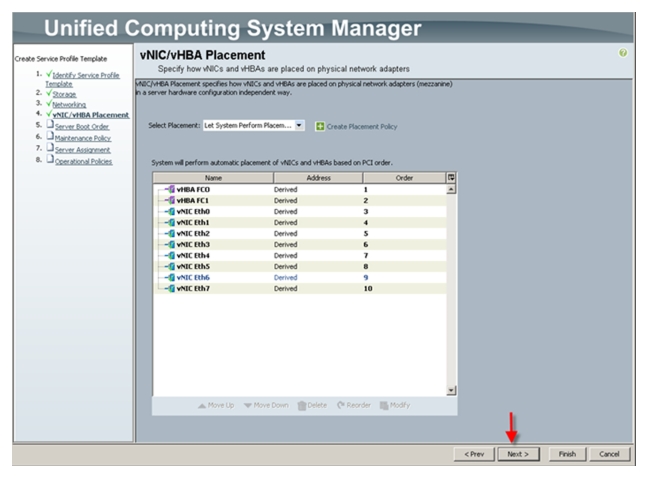Click the vHBA FC1 adapter icon
649x479 pixels.
click(171, 200)
